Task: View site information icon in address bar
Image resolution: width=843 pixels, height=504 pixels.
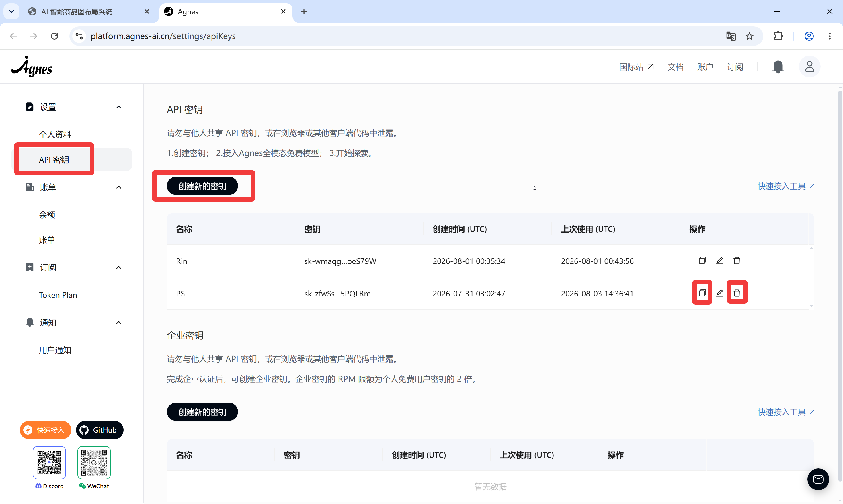Action: [x=79, y=36]
